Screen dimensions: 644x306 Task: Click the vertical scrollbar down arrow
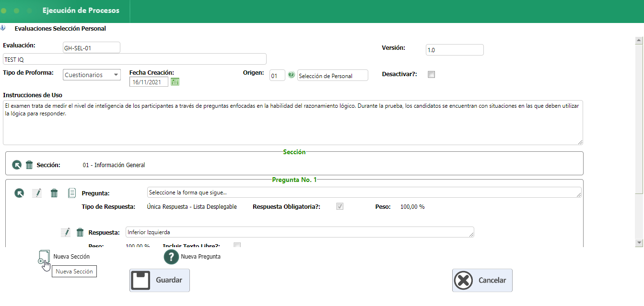638,243
